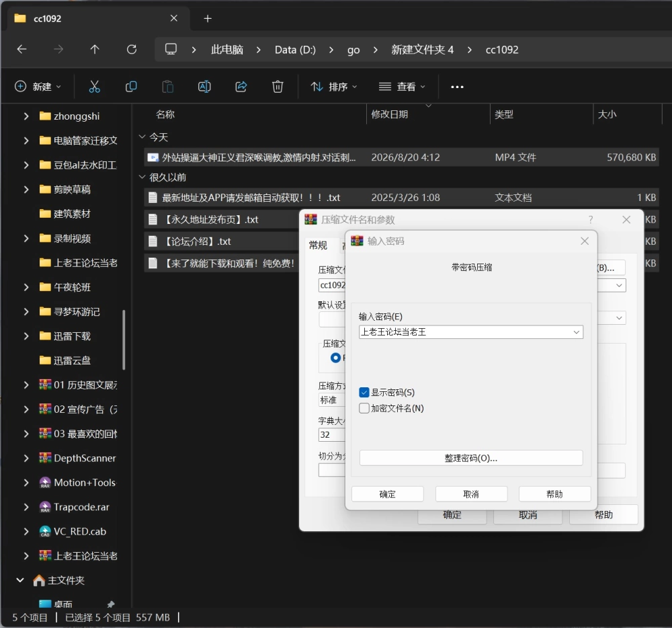Click go in the address breadcrumb
This screenshot has width=672, height=628.
353,50
